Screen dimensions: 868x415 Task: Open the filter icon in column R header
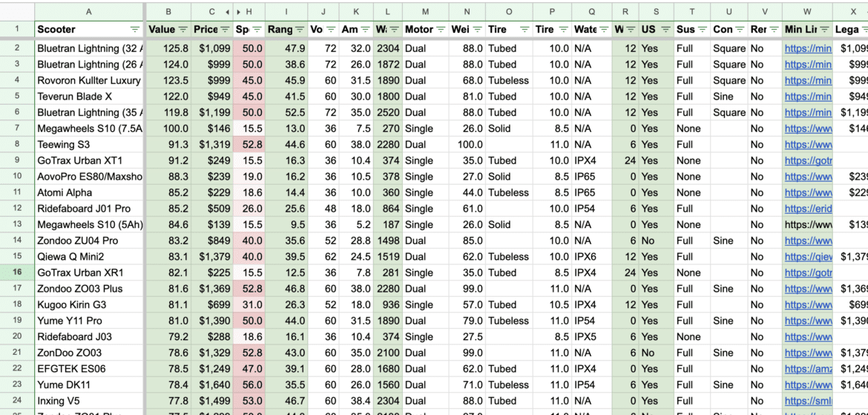(631, 30)
